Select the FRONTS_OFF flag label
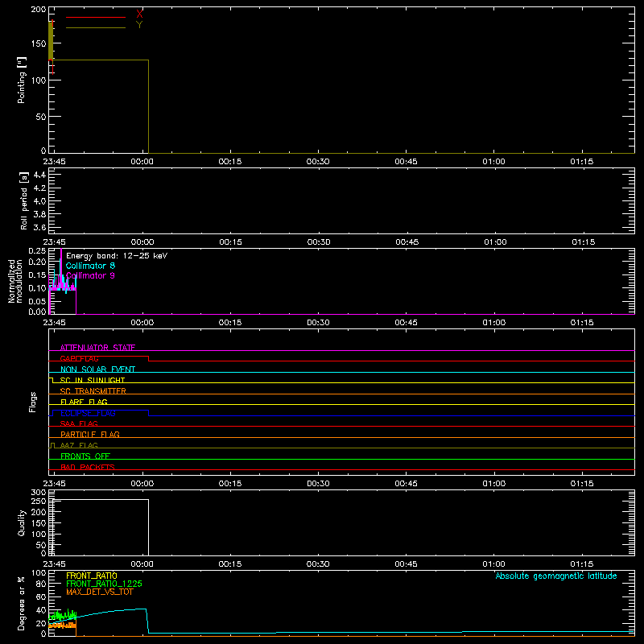The width and height of the screenshot is (644, 644). 85,456
